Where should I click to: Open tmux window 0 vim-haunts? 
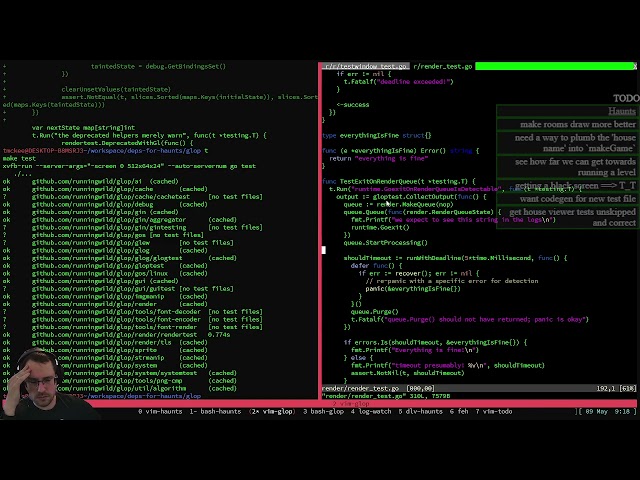tap(161, 411)
